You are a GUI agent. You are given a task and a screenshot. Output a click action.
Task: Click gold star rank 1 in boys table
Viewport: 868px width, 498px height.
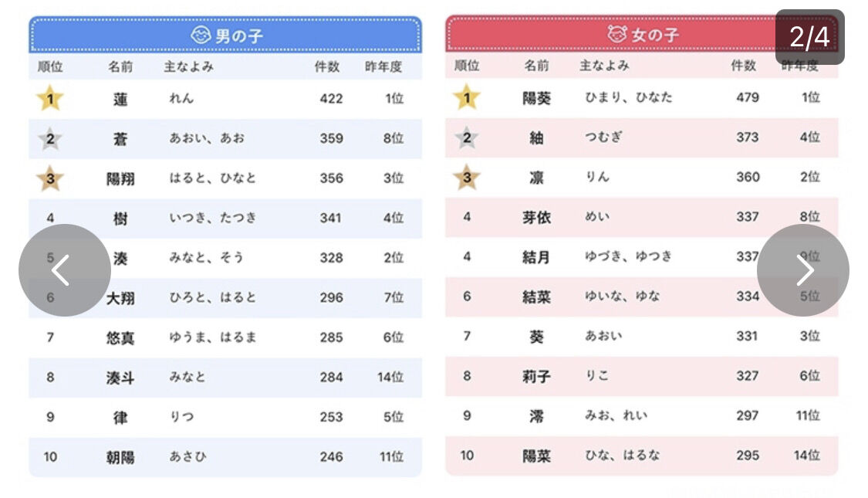50,98
